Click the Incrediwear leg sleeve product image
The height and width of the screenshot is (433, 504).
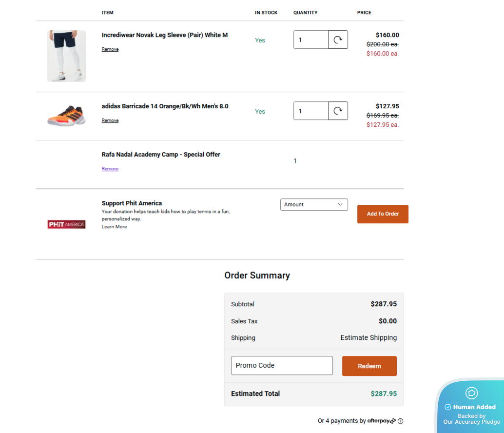(x=66, y=56)
